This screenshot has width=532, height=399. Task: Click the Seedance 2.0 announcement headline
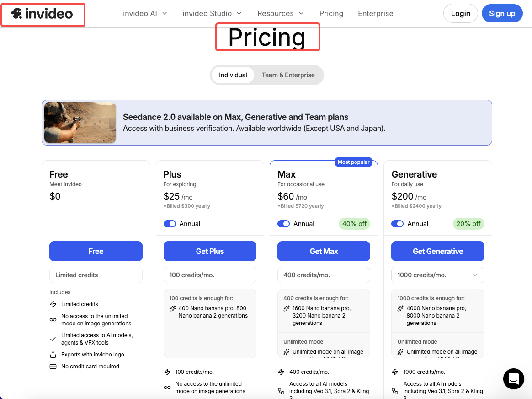coord(235,117)
